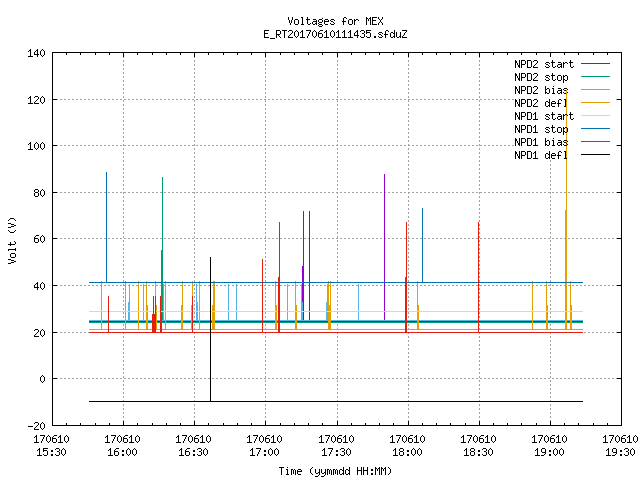Click the y-axis tick label 0
This screenshot has height=480, width=640.
(42, 379)
